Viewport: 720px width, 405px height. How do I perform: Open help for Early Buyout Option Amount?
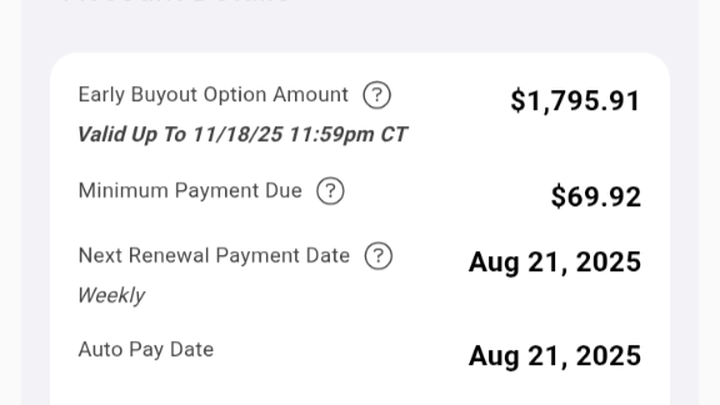click(376, 96)
